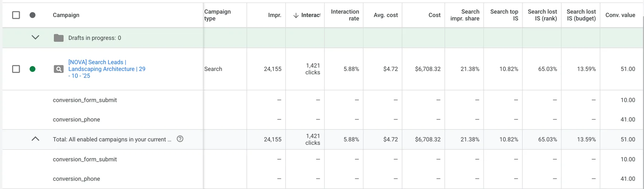Sort by the Cost column header
Viewport: 644px width, 189px height.
point(435,15)
